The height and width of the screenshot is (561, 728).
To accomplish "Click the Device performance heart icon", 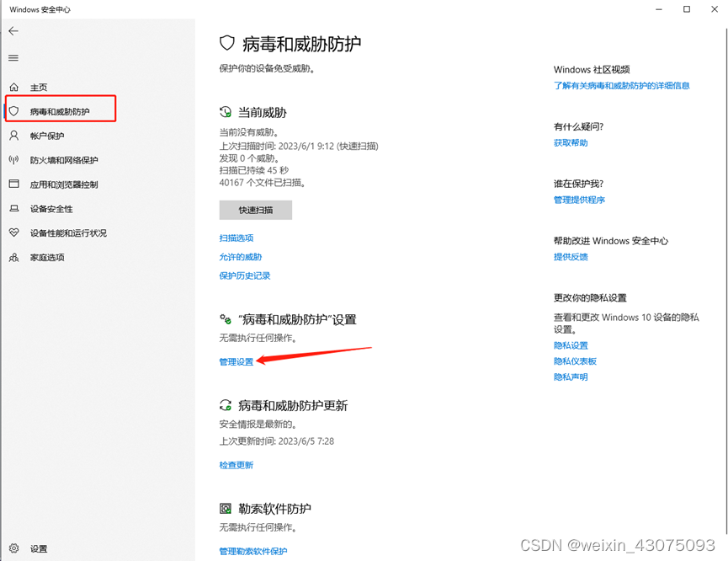I will pyautogui.click(x=13, y=233).
